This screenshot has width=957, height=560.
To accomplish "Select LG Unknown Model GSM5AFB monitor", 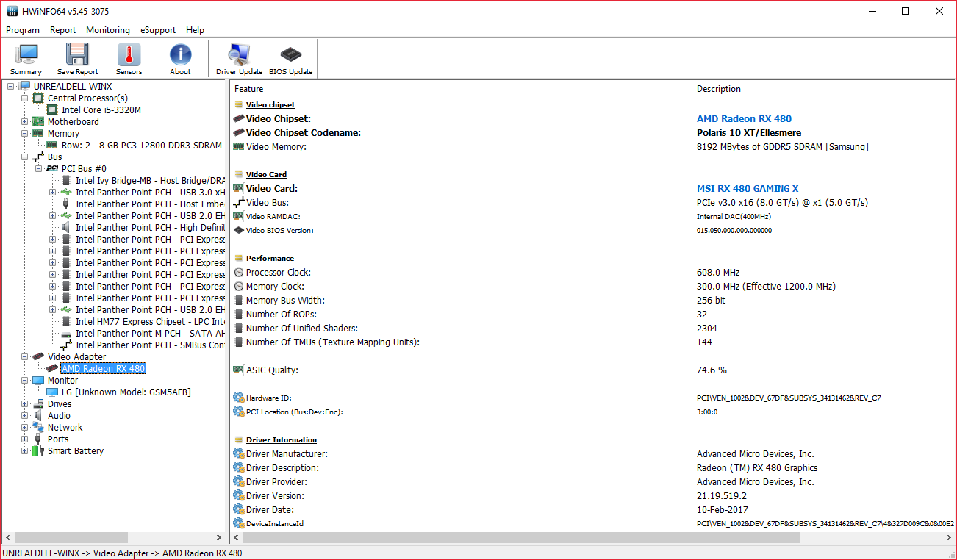I will point(126,392).
